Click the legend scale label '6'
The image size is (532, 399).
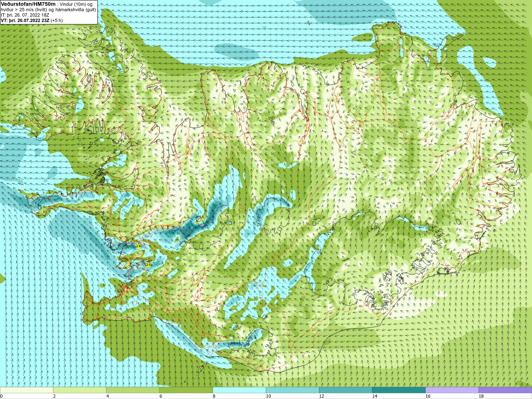(161, 396)
